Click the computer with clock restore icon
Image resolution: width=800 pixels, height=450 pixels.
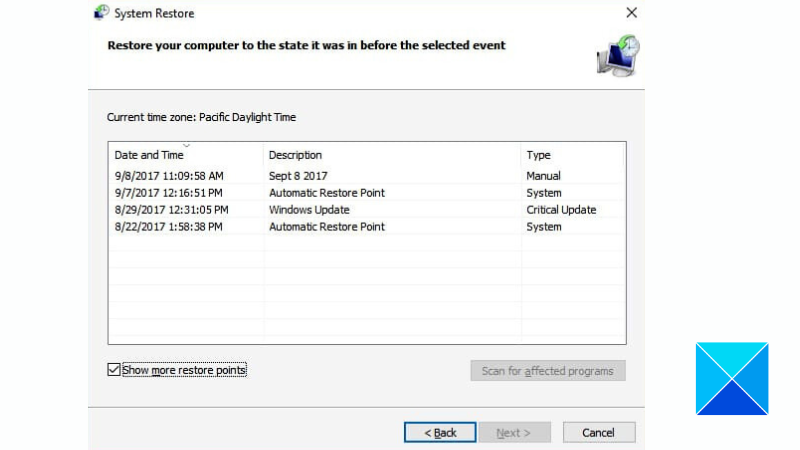point(617,56)
